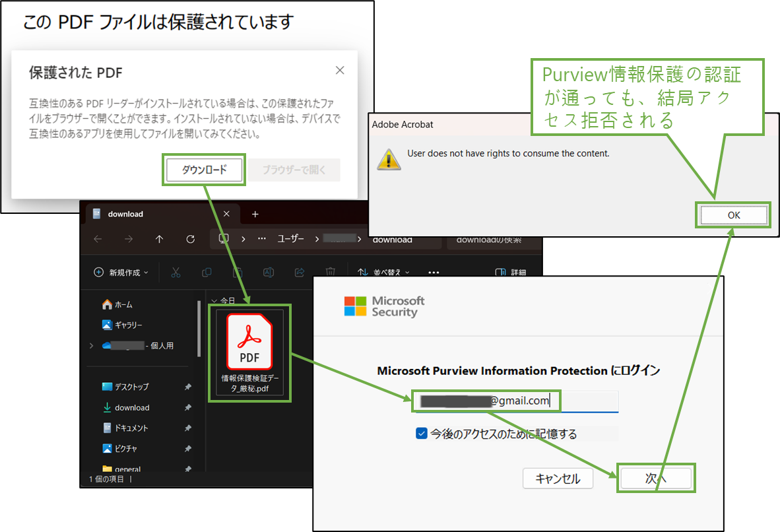The width and height of the screenshot is (780, 532).
Task: Open the 並べ替え sort dropdown
Action: coord(383,272)
